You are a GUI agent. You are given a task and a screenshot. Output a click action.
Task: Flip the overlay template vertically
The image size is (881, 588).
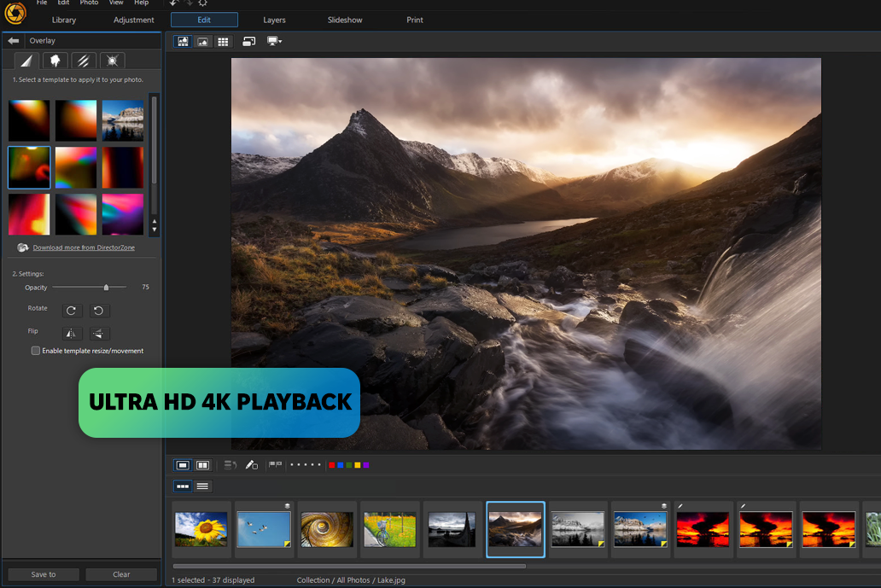point(98,334)
